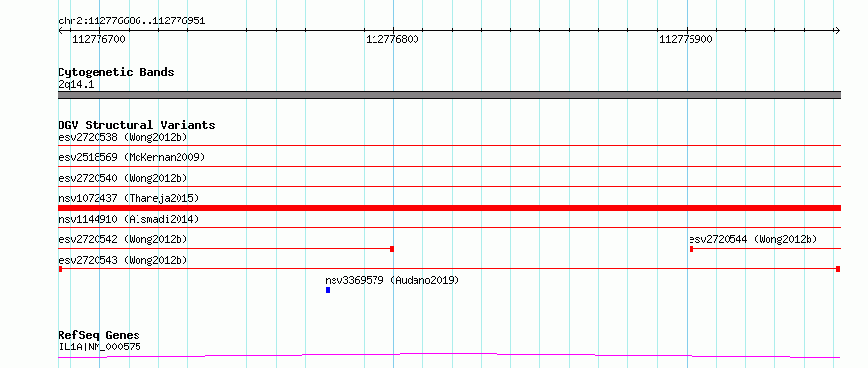Screen dimensions: 868x368
Task: Click the thick red nsv1072437 variant bar
Action: [x=449, y=208]
